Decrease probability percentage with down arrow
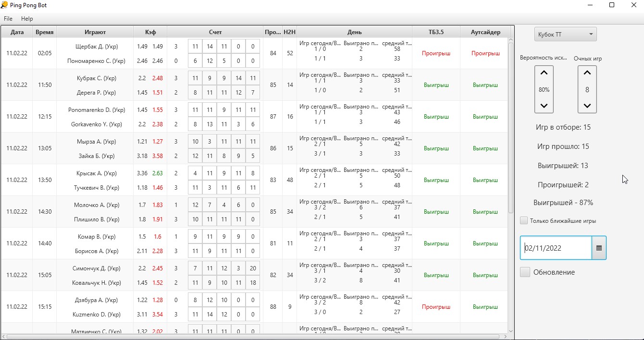The width and height of the screenshot is (644, 340). [x=544, y=105]
